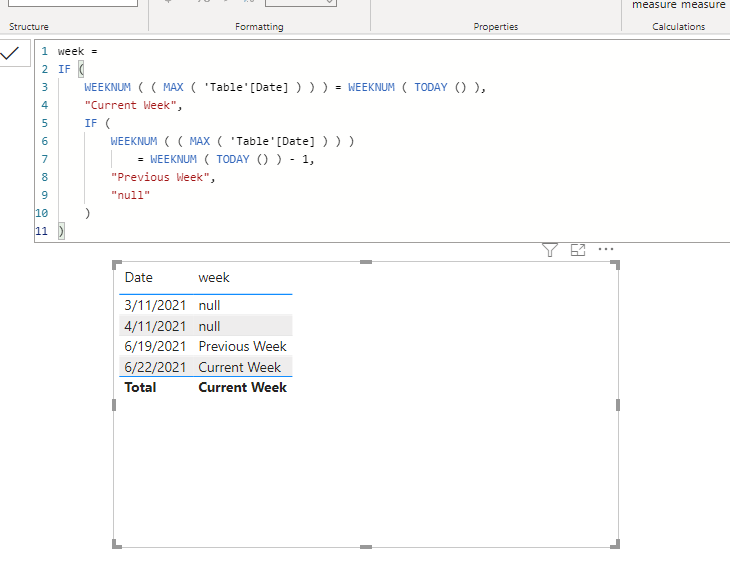
Task: Click the top-center resize handle of the visual
Action: click(366, 262)
